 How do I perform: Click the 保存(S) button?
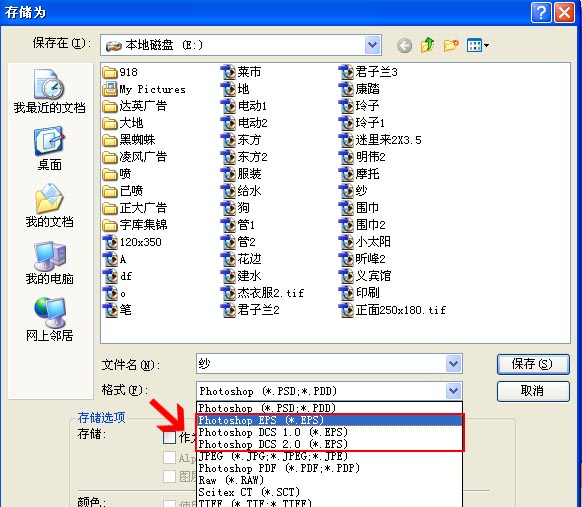point(533,364)
